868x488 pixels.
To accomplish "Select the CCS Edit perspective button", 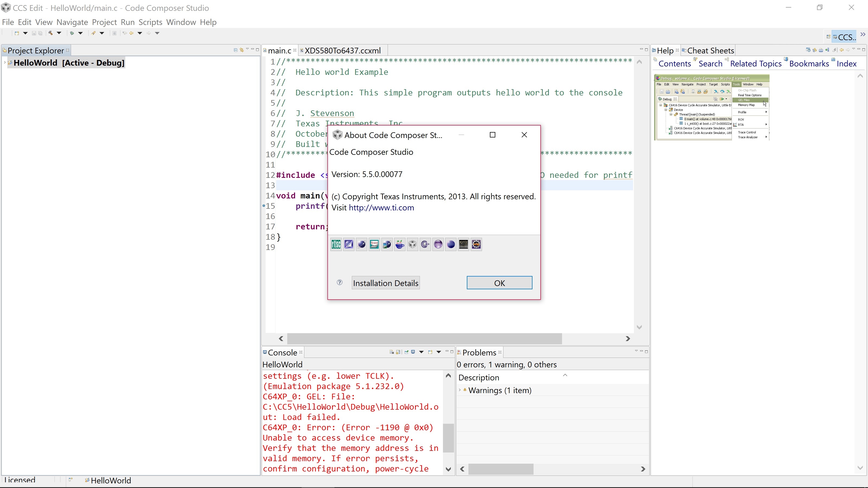I will click(844, 37).
